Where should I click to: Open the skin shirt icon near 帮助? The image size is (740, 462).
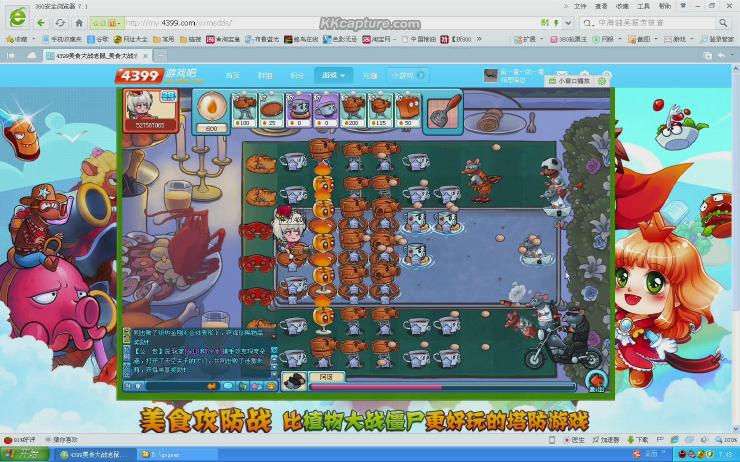pyautogui.click(x=683, y=5)
